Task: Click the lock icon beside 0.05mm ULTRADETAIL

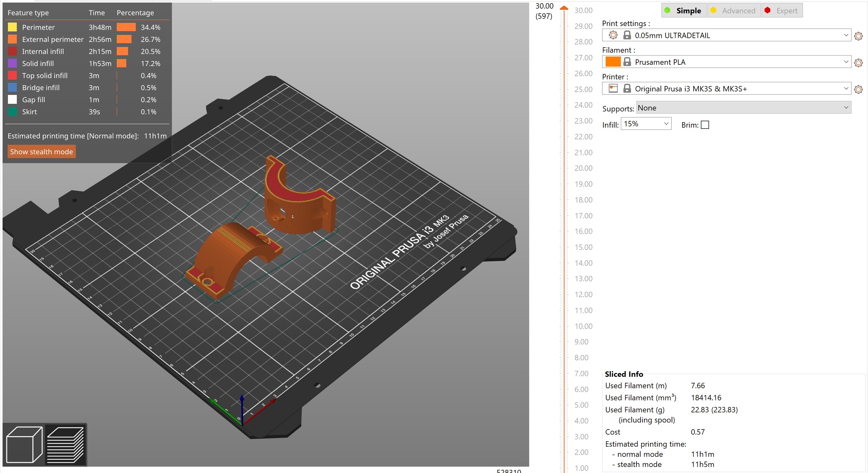Action: coord(627,35)
